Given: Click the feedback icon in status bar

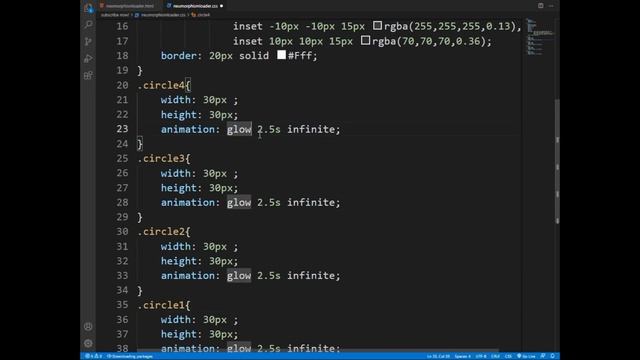Looking at the screenshot, I should [543, 356].
